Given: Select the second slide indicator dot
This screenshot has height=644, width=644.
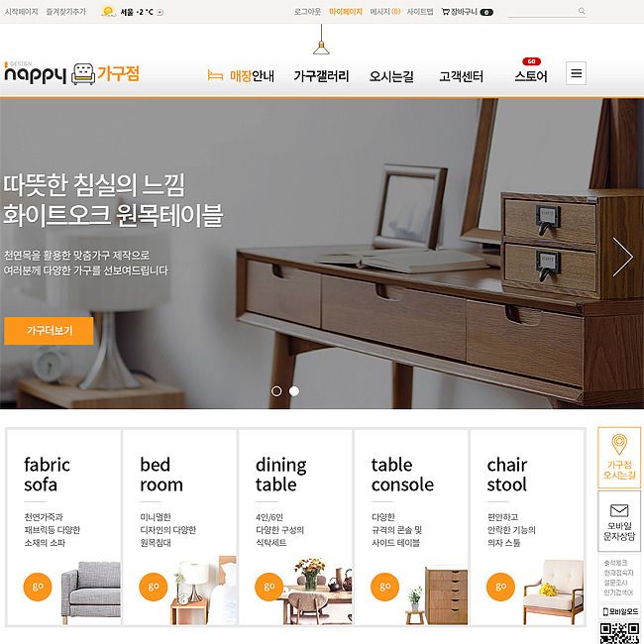Looking at the screenshot, I should pos(294,391).
